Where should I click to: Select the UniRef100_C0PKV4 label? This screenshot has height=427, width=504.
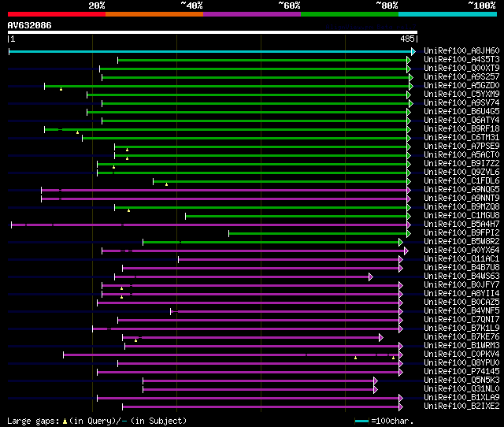click(x=461, y=355)
